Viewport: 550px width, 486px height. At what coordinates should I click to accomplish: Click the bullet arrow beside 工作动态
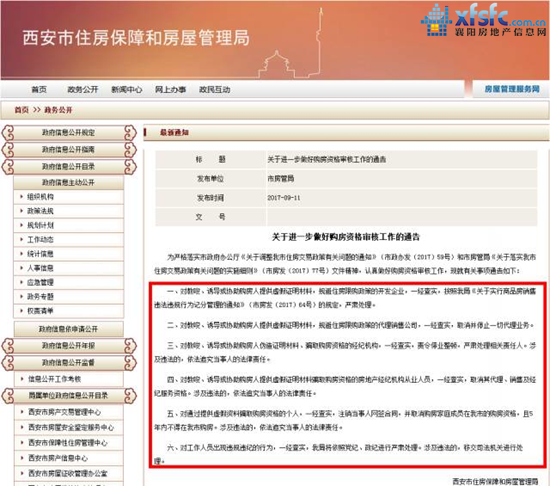click(21, 239)
